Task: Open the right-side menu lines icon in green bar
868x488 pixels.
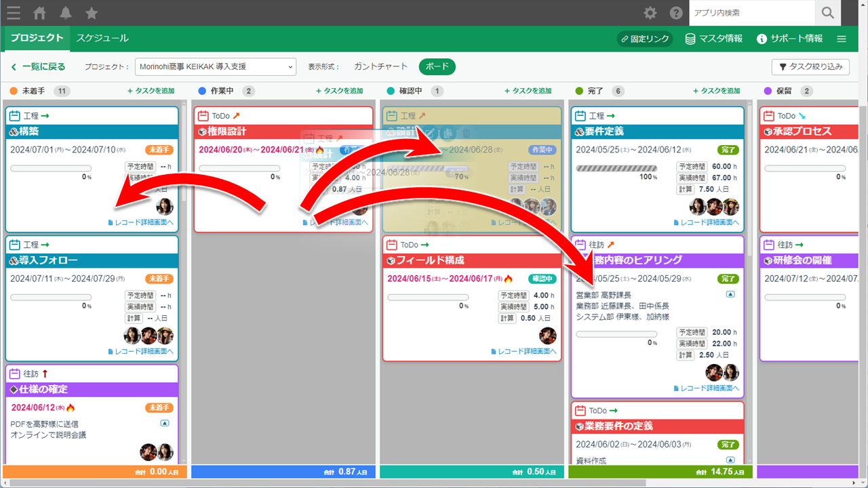Action: tap(842, 39)
